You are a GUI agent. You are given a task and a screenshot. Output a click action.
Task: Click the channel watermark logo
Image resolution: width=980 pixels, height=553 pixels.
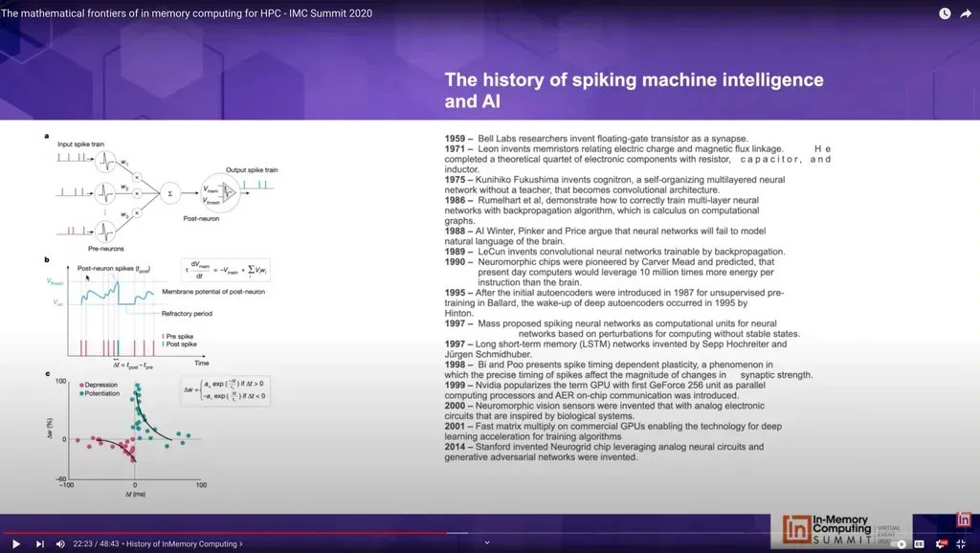[x=964, y=520]
